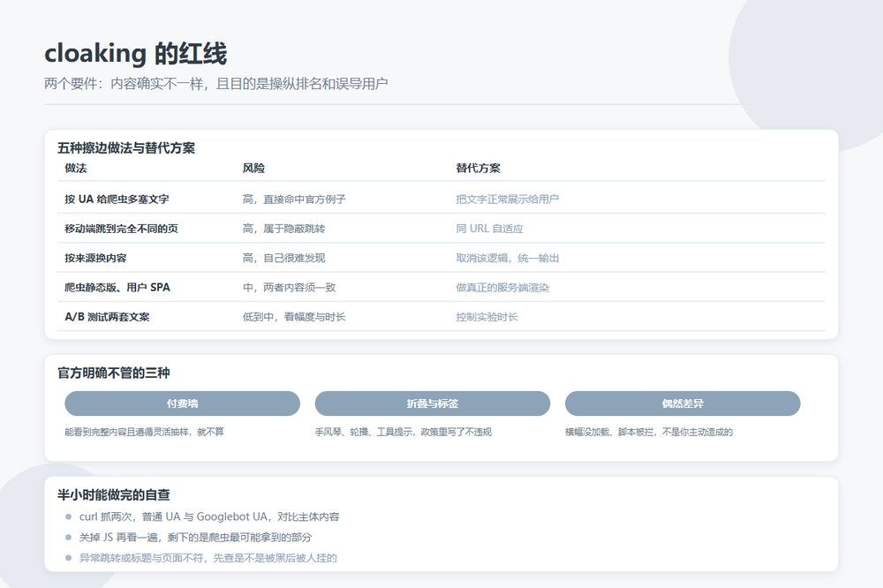
Task: Click the cell '低到中，看幅度与时长'
Action: [294, 317]
